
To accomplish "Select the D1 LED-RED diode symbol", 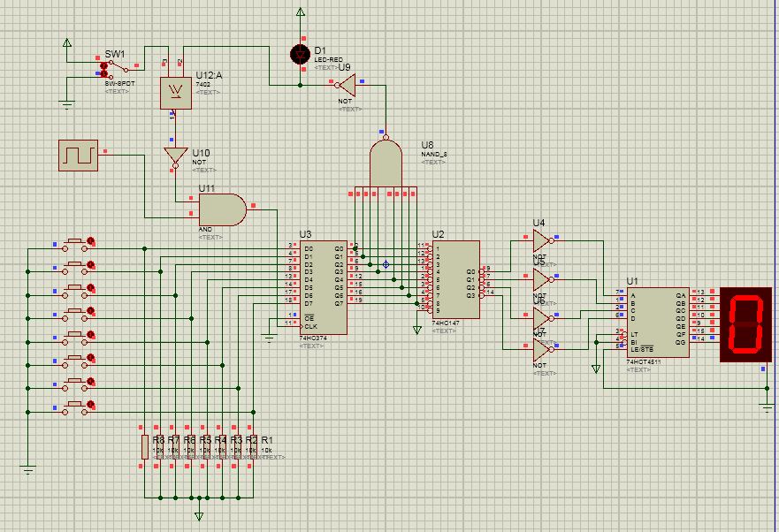I will click(300, 54).
